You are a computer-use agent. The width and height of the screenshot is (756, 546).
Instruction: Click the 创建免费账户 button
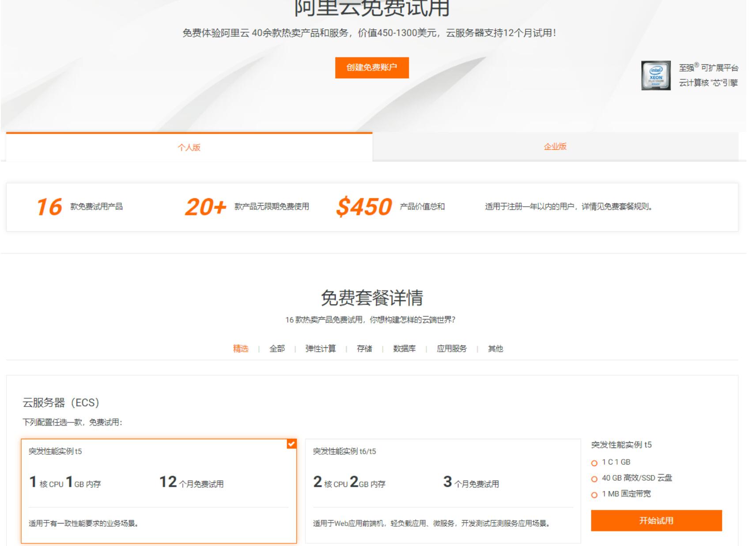(x=372, y=68)
